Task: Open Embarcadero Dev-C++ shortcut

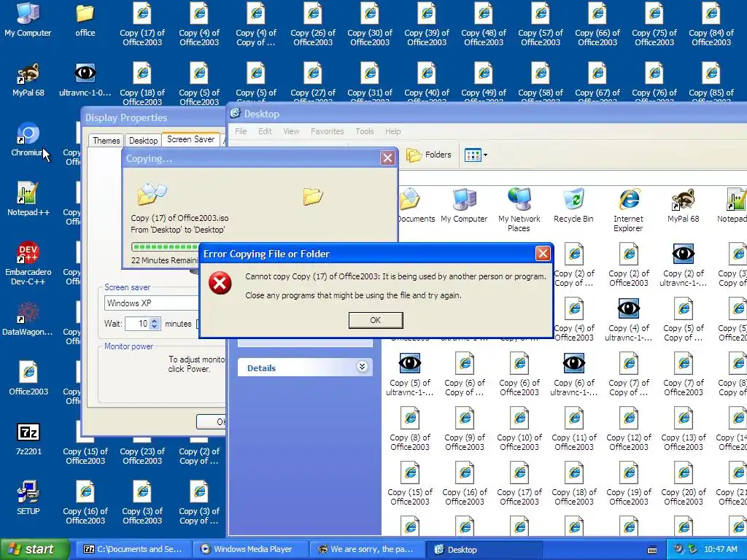Action: click(x=28, y=263)
